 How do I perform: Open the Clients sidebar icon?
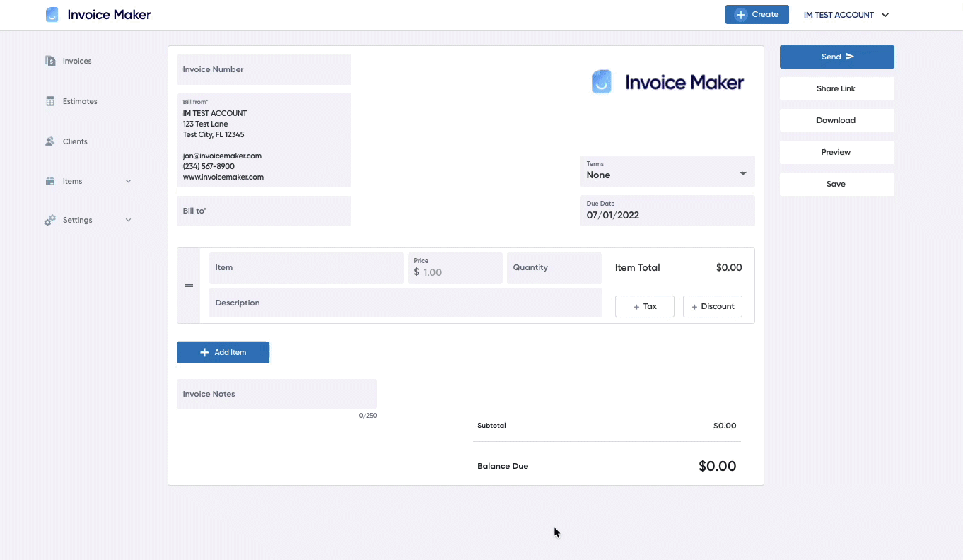pyautogui.click(x=50, y=141)
